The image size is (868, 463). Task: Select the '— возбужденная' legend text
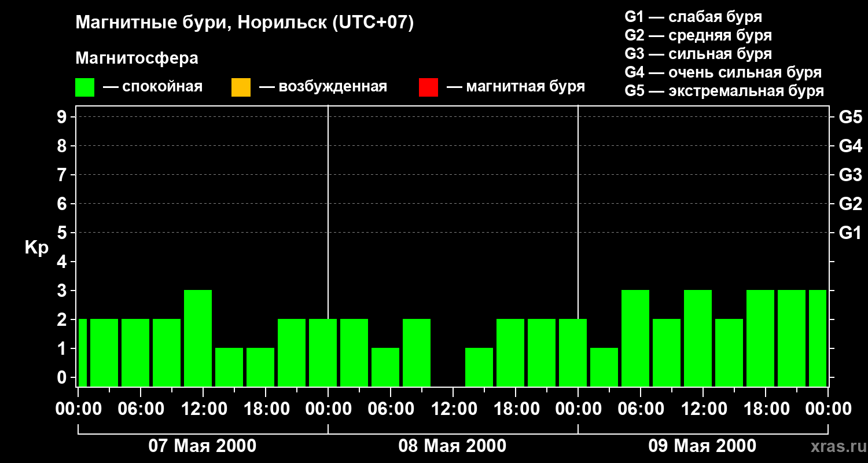[323, 87]
